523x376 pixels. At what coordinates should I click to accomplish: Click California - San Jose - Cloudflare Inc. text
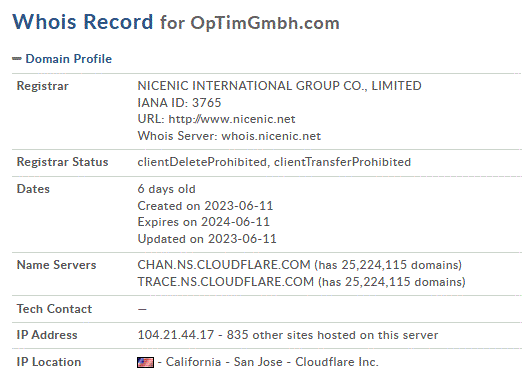(x=272, y=362)
